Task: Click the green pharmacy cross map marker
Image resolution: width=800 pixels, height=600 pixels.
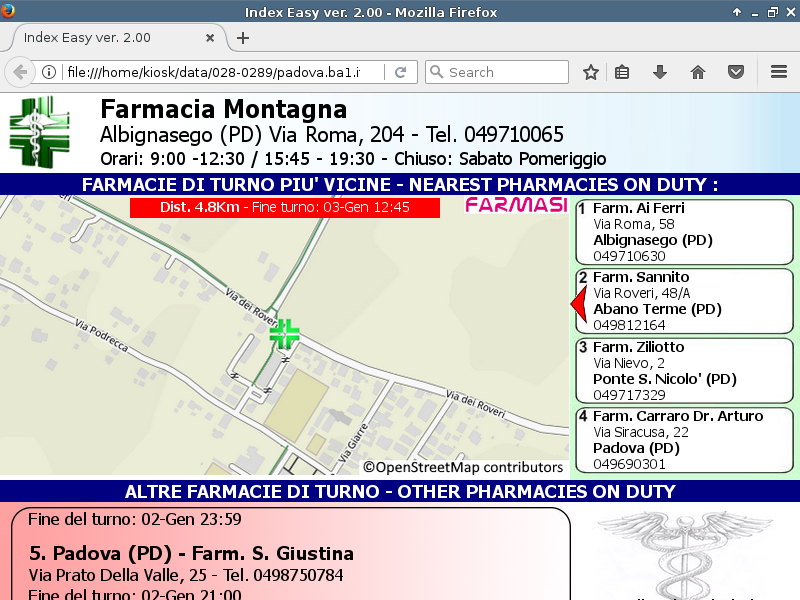Action: 285,334
